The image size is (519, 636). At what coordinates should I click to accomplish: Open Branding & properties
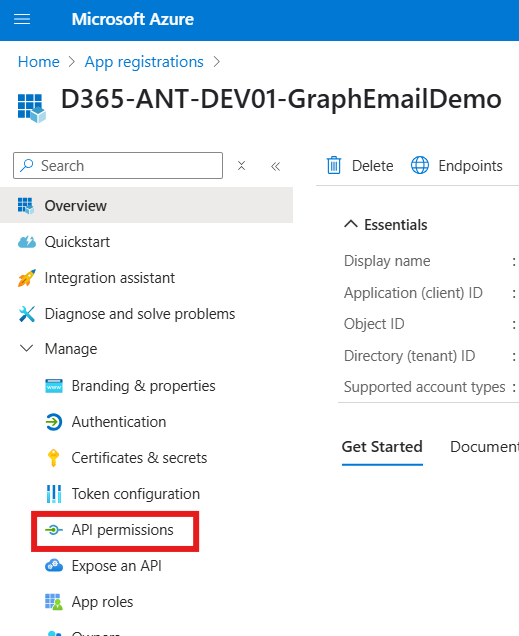[x=144, y=386]
